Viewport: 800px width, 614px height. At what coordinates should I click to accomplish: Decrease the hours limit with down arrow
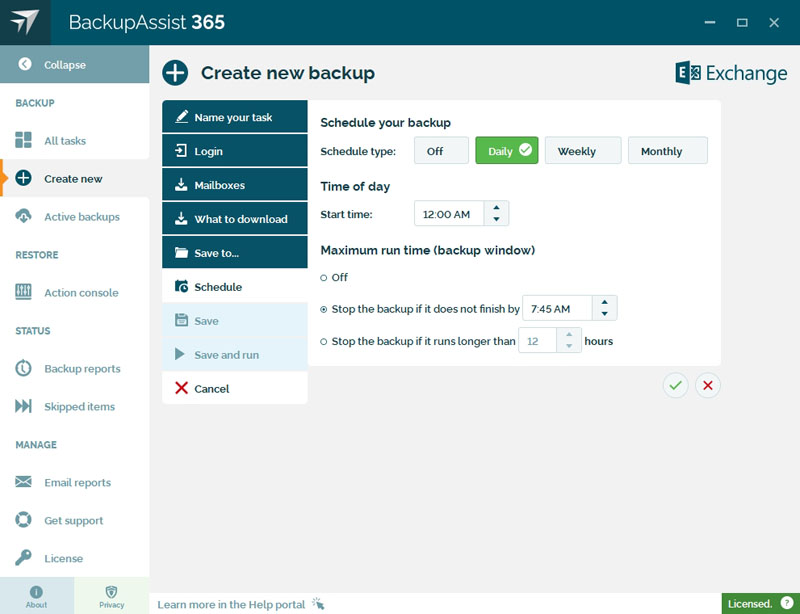pyautogui.click(x=569, y=346)
